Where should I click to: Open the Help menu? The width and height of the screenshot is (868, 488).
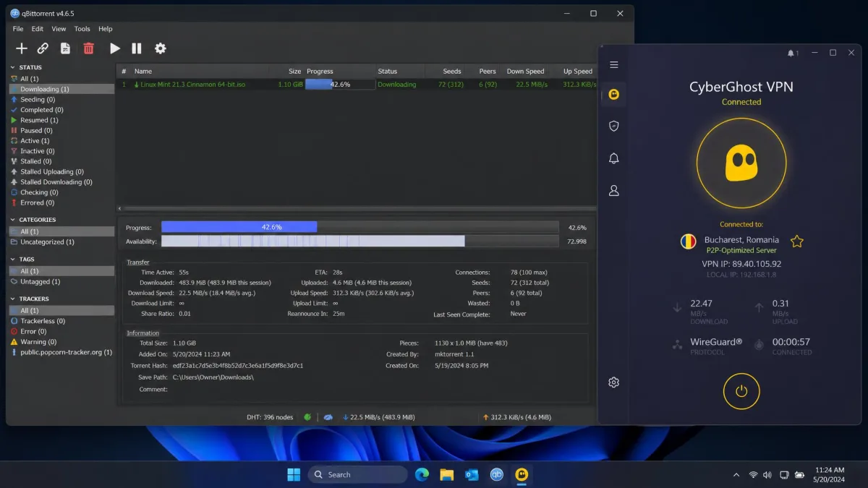point(105,29)
